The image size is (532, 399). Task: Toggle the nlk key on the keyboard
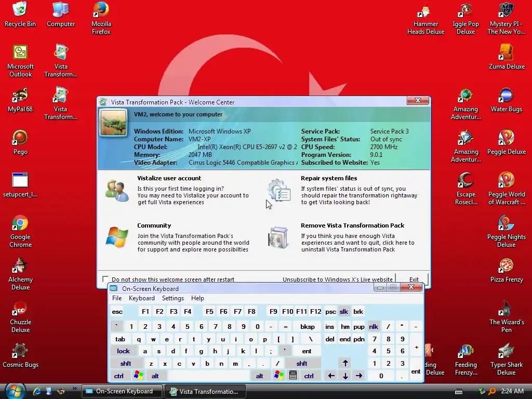pyautogui.click(x=373, y=326)
